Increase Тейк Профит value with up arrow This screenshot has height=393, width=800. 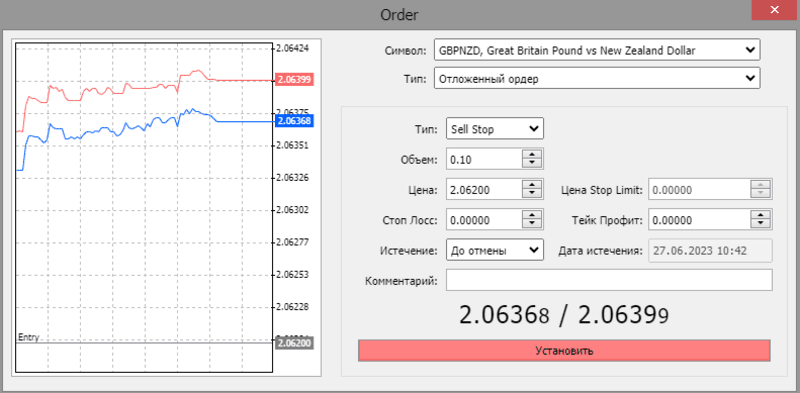[761, 215]
